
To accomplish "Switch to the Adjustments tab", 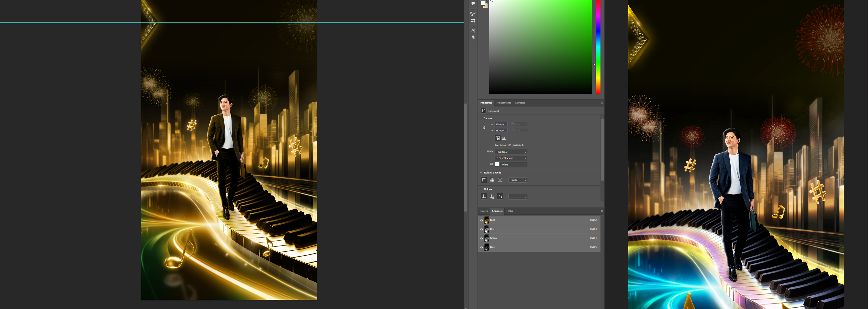I will (x=503, y=103).
